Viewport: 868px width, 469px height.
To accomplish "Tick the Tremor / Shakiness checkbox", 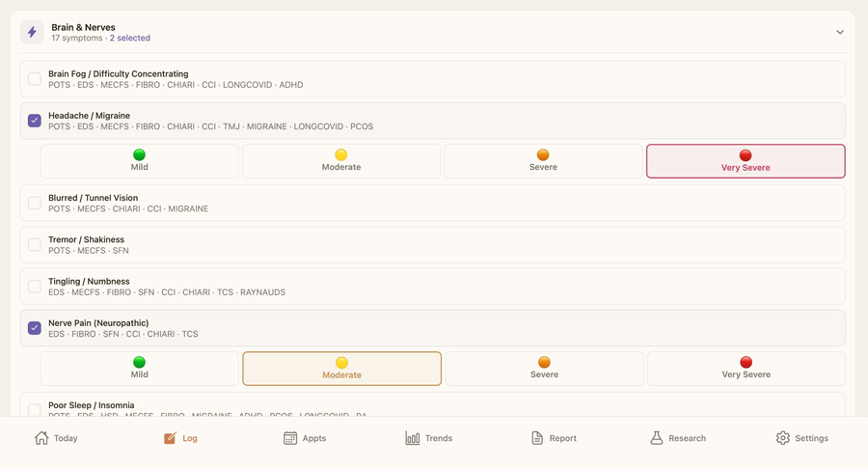I will click(35, 245).
